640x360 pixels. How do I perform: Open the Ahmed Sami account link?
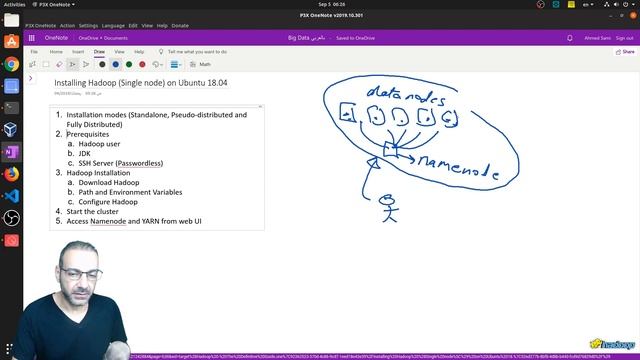[598, 38]
